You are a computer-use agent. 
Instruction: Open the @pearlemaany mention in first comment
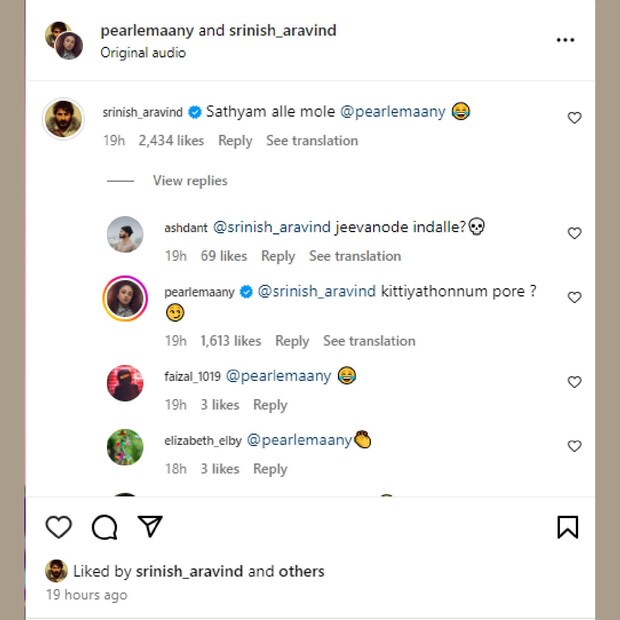pos(396,112)
